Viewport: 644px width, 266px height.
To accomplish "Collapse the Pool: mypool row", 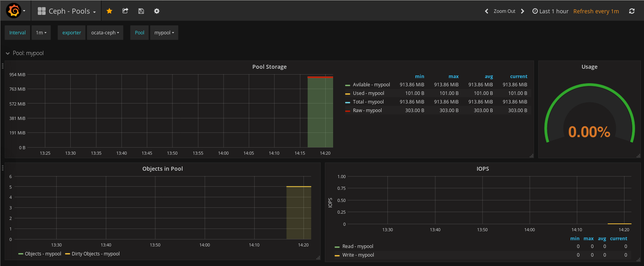I will pos(25,53).
